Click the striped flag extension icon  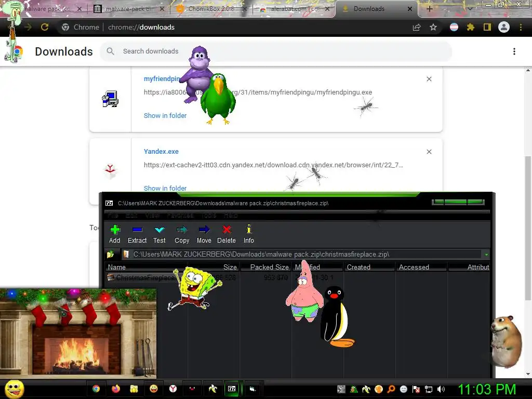point(454,28)
